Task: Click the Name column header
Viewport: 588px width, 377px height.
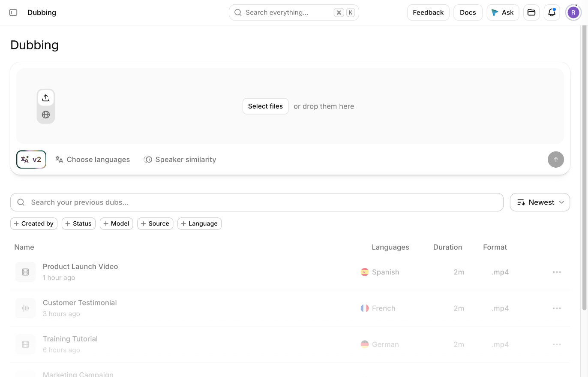Action: tap(24, 247)
